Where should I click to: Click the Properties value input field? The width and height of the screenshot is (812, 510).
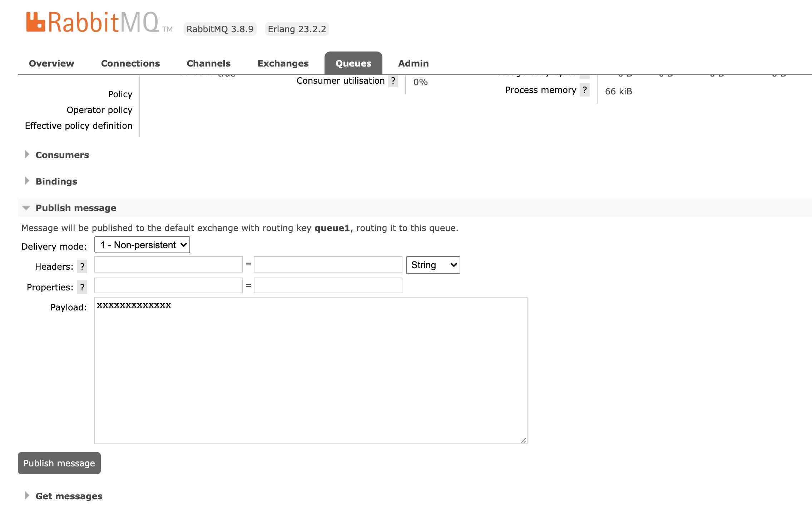click(328, 285)
